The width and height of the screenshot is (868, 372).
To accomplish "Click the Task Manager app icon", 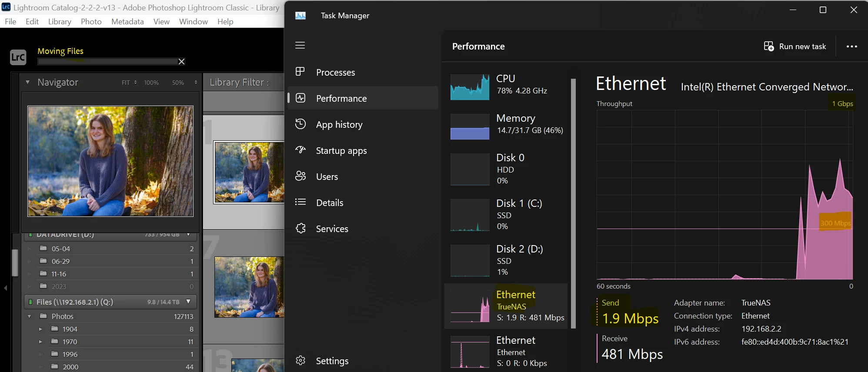I will point(300,16).
